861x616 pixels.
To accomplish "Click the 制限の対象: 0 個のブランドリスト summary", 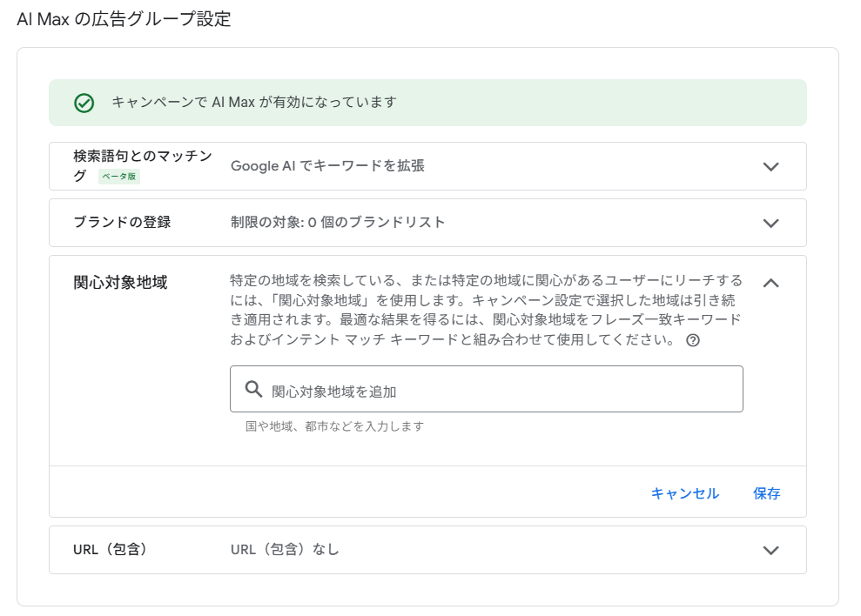I will click(338, 223).
